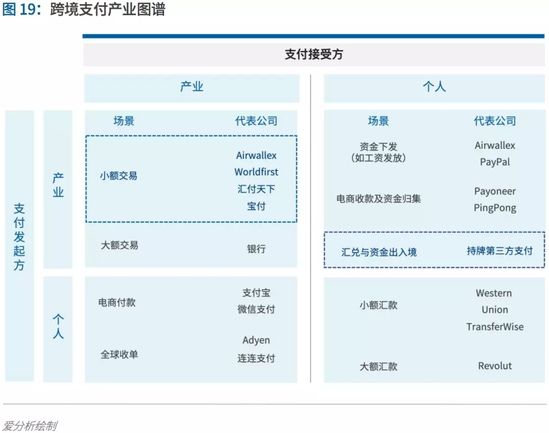Click the 小额交易 scenario label

[x=118, y=176]
